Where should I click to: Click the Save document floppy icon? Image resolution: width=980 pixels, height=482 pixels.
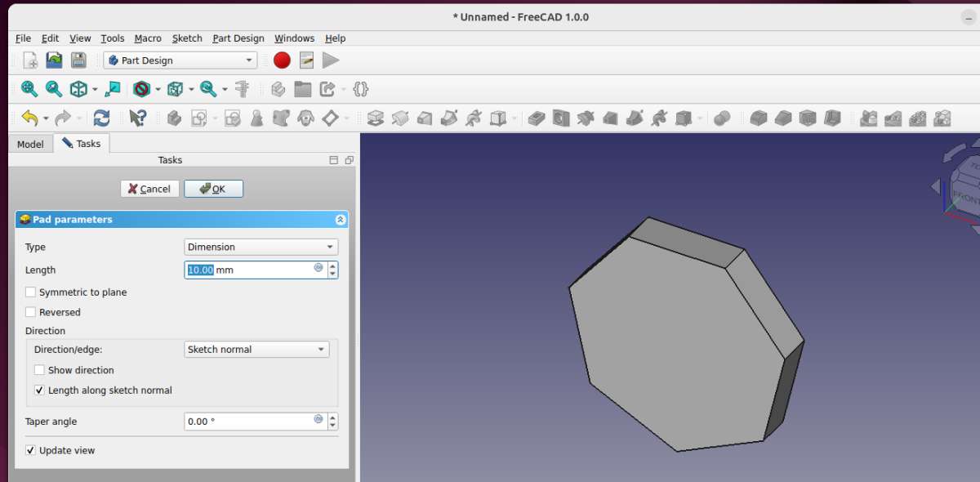(x=78, y=60)
